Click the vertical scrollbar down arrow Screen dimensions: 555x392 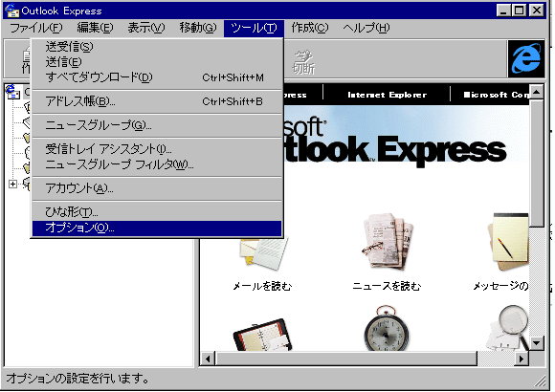tap(537, 342)
